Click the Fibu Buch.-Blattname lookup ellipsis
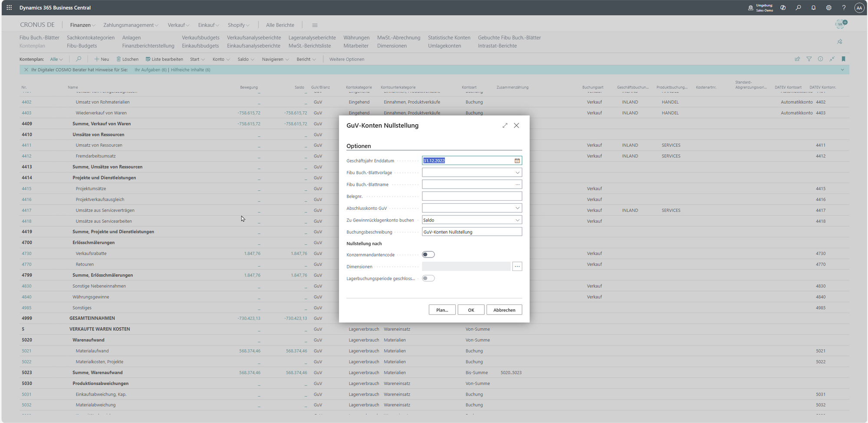This screenshot has width=868, height=423. point(517,185)
